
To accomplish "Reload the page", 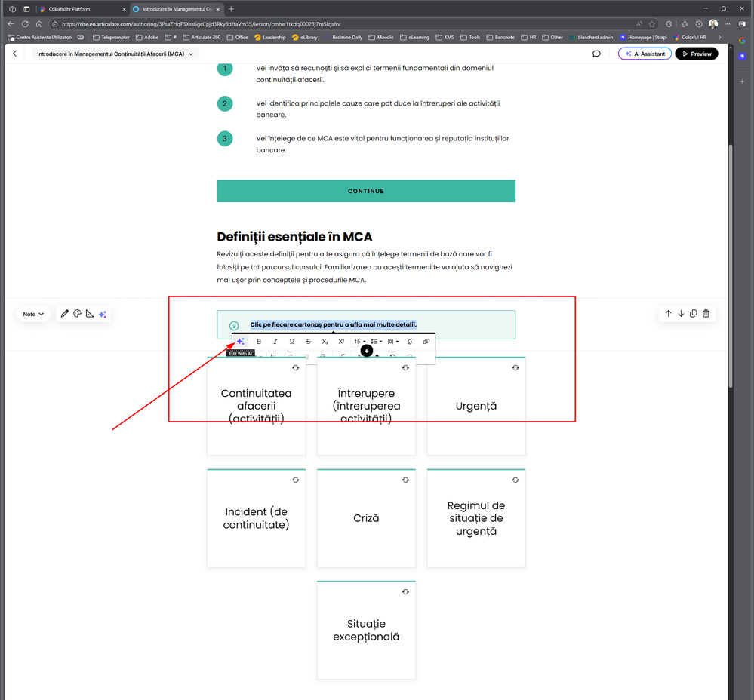I will 25,24.
